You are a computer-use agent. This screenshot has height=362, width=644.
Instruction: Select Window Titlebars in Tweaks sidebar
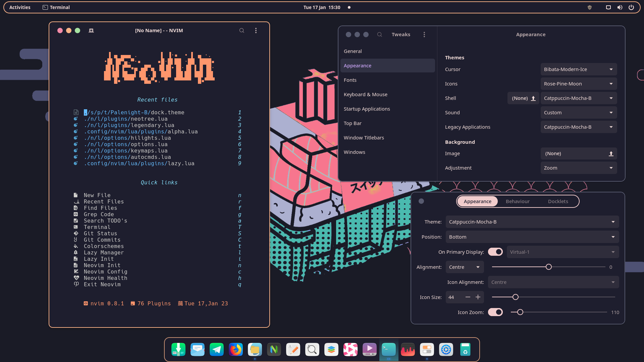click(387, 138)
